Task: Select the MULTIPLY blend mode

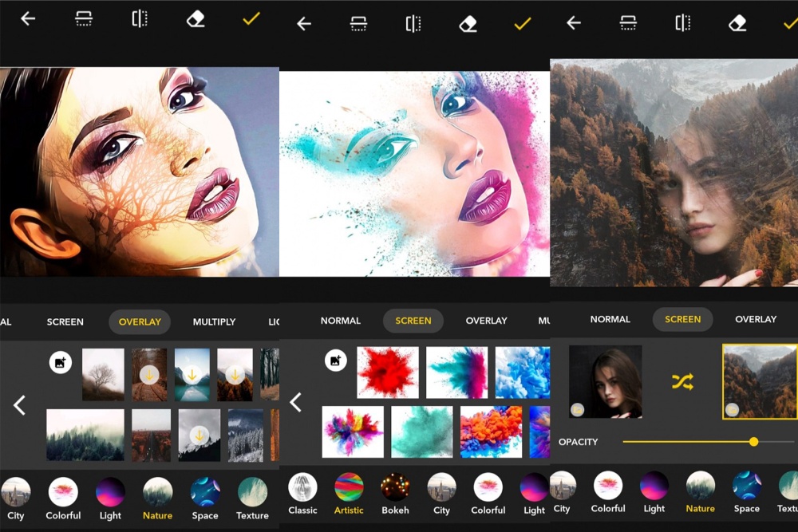Action: click(x=214, y=321)
